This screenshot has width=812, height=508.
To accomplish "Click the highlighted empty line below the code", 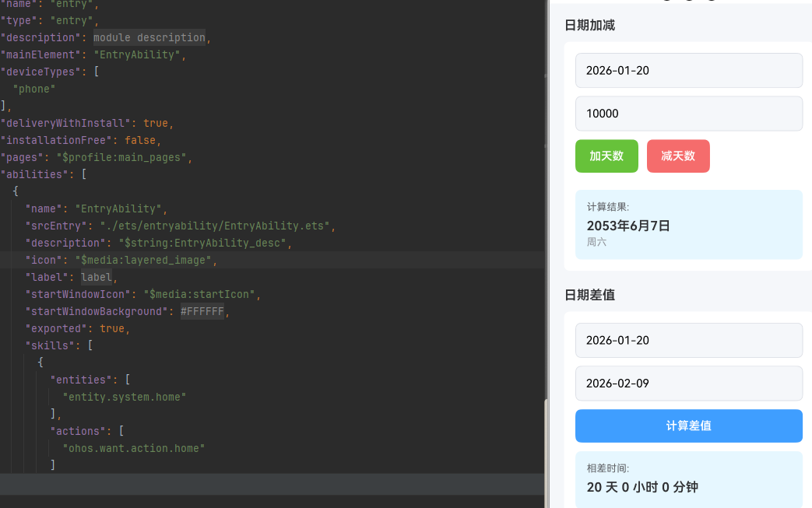I will (272, 484).
